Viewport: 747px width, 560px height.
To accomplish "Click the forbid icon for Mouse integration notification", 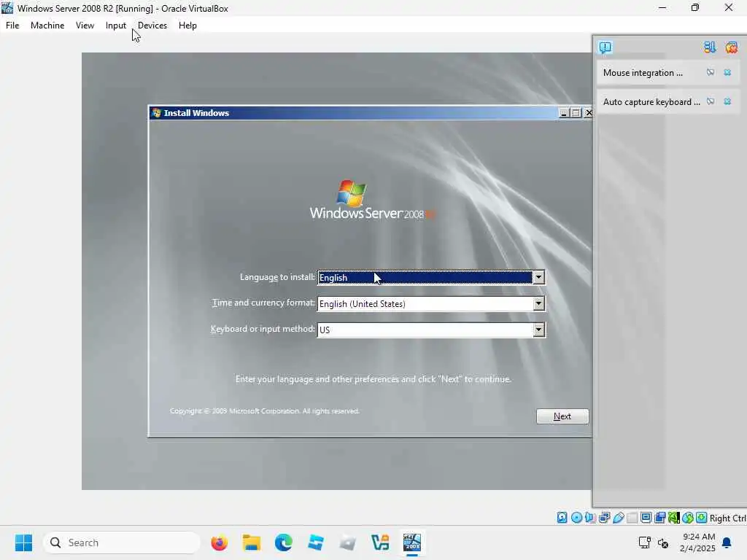I will point(711,72).
